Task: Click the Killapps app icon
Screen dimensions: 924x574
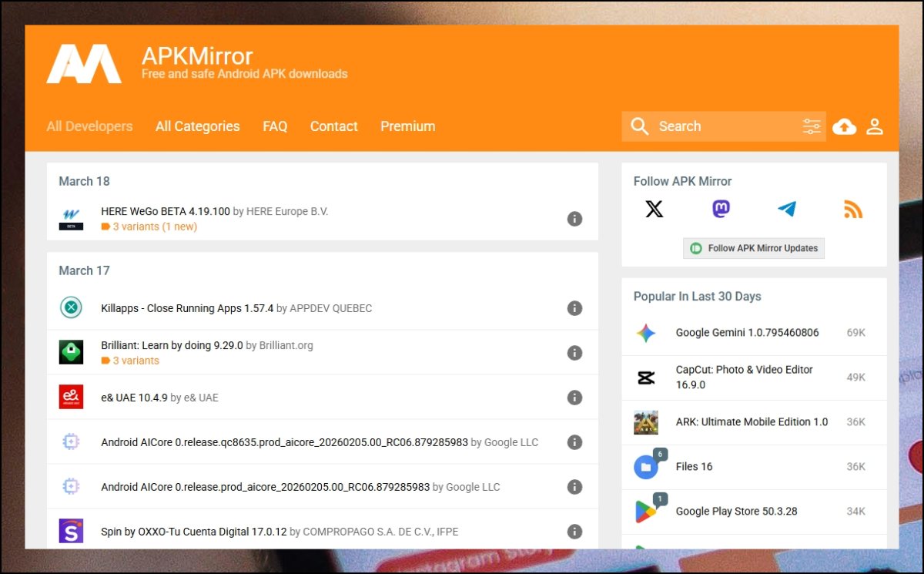Action: coord(72,308)
